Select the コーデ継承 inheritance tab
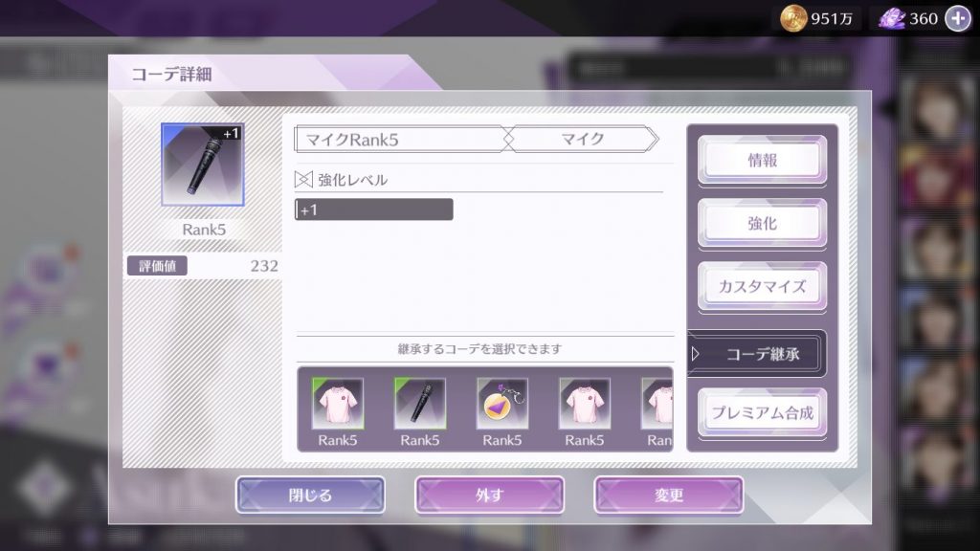 point(758,354)
